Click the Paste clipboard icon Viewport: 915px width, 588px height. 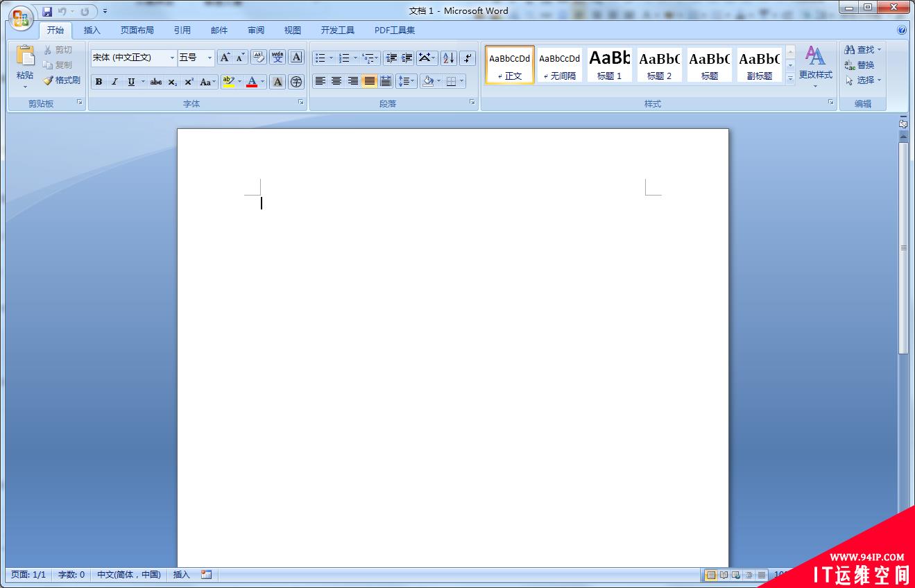click(x=25, y=56)
